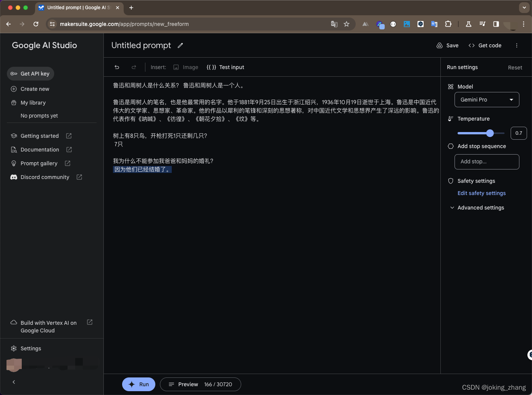Click the site info icon in address bar
The height and width of the screenshot is (395, 532).
[x=52, y=24]
